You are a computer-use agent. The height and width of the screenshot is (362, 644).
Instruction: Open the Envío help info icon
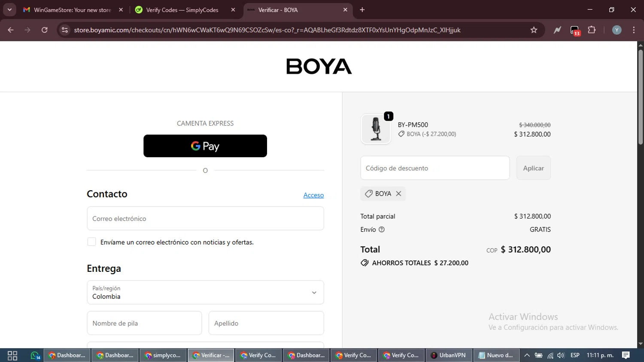pyautogui.click(x=382, y=229)
